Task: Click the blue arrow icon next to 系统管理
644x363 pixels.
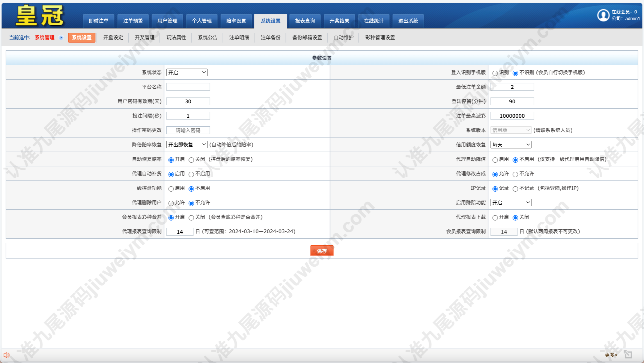Action: point(61,38)
